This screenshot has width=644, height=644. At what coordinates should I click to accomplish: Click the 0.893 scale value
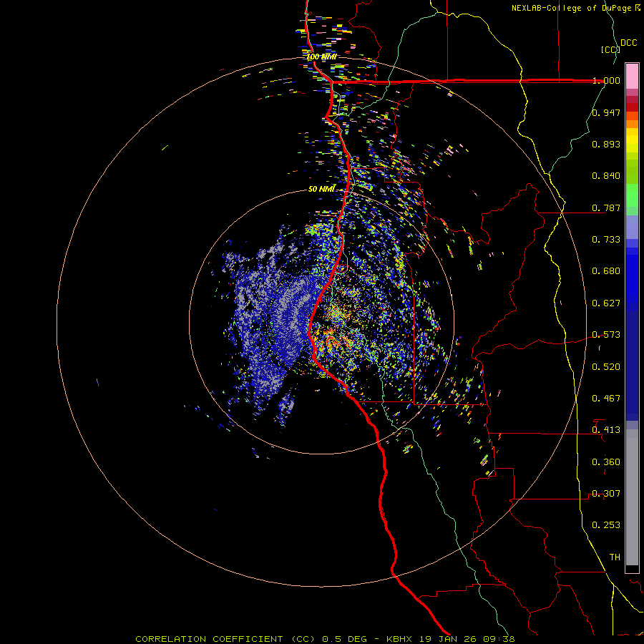(606, 144)
